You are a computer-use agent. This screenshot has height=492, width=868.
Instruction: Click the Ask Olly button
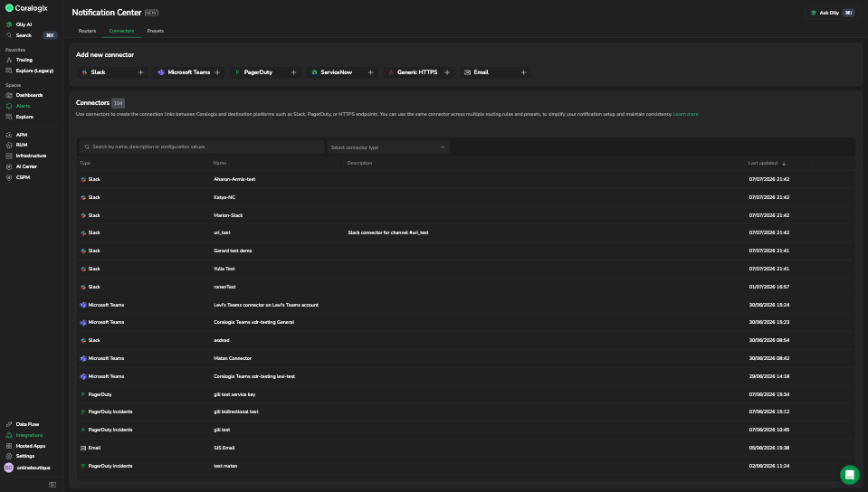(x=832, y=13)
